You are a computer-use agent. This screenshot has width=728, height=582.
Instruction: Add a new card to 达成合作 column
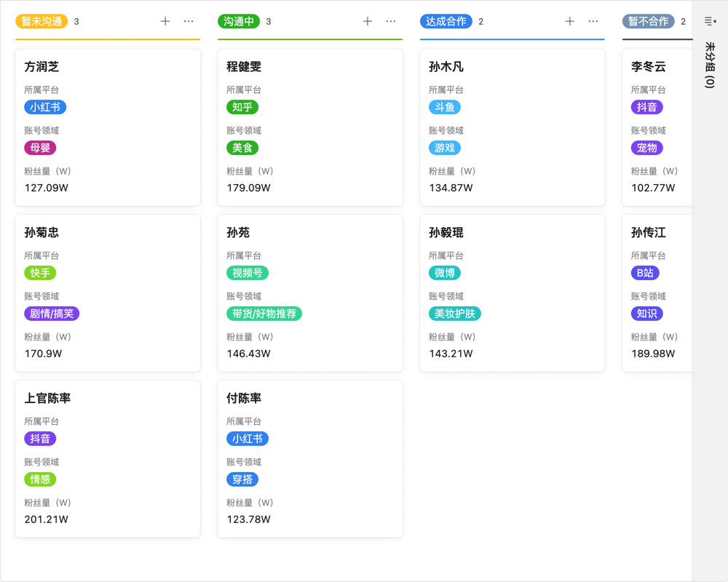click(x=569, y=21)
